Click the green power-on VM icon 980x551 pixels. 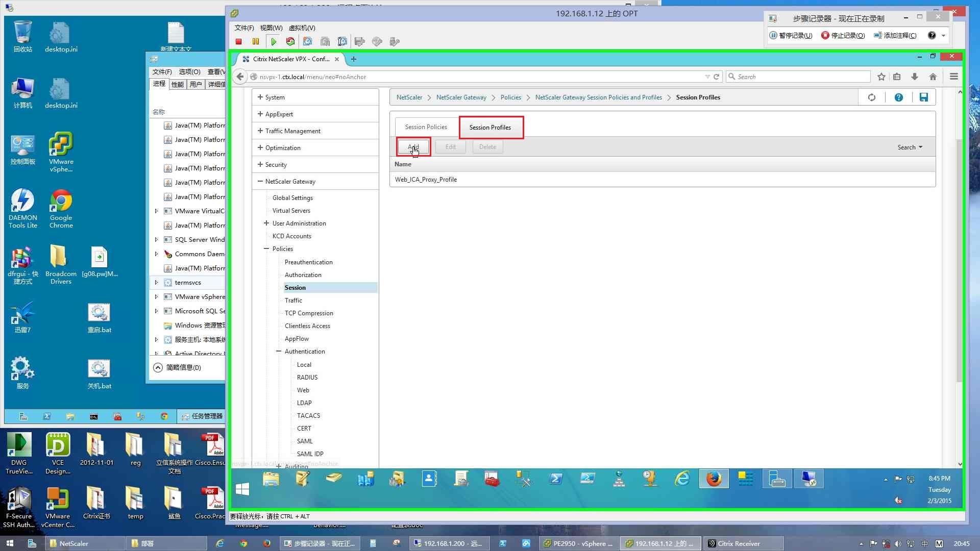click(x=274, y=42)
